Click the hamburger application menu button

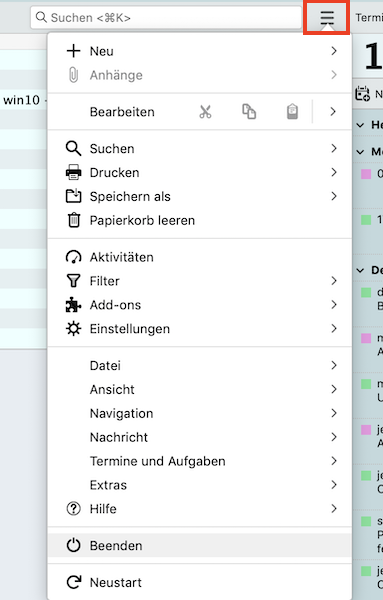point(327,18)
